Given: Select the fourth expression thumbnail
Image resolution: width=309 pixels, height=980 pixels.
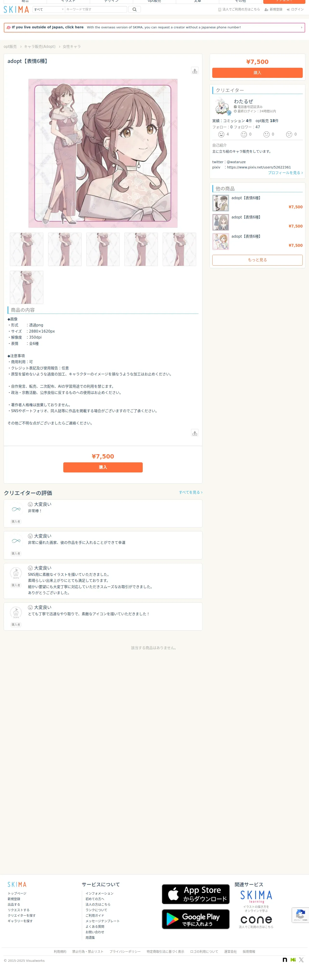Looking at the screenshot, I should click(x=141, y=249).
